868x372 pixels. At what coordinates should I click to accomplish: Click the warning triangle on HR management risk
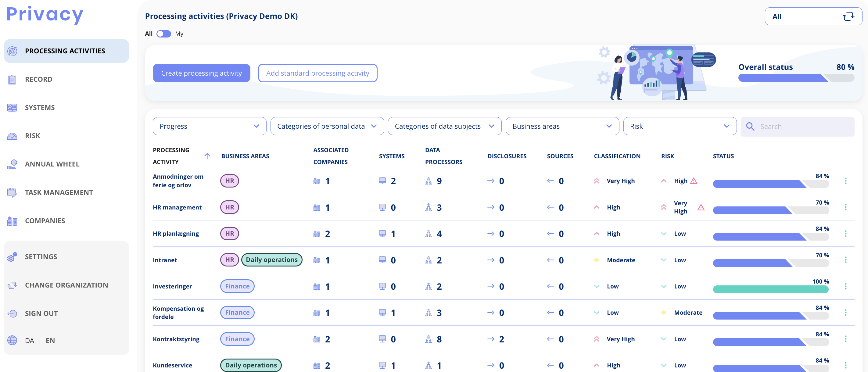[x=701, y=207]
